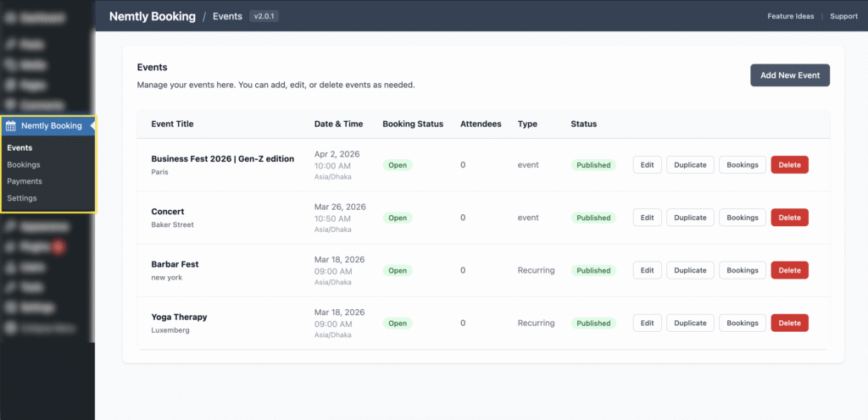Go to the Bookings submenu page
This screenshot has width=868, height=420.
(24, 164)
